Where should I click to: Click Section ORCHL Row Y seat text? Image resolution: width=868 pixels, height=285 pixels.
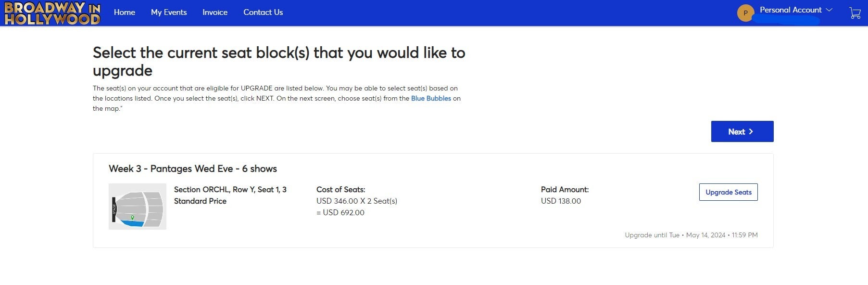230,190
